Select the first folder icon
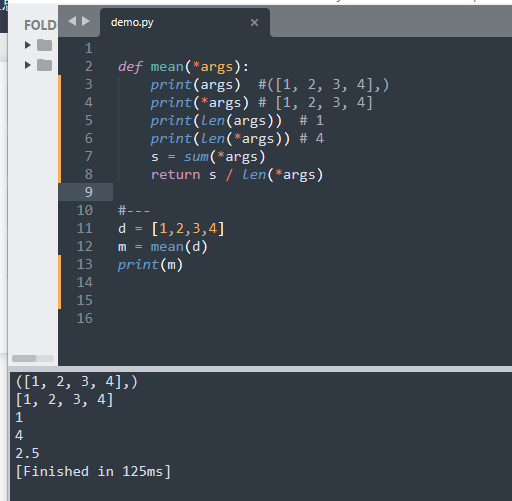The width and height of the screenshot is (512, 501). coord(44,45)
